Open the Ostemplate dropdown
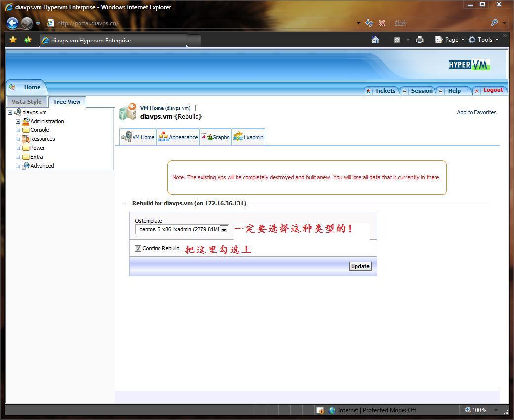Image resolution: width=514 pixels, height=420 pixels. tap(182, 229)
